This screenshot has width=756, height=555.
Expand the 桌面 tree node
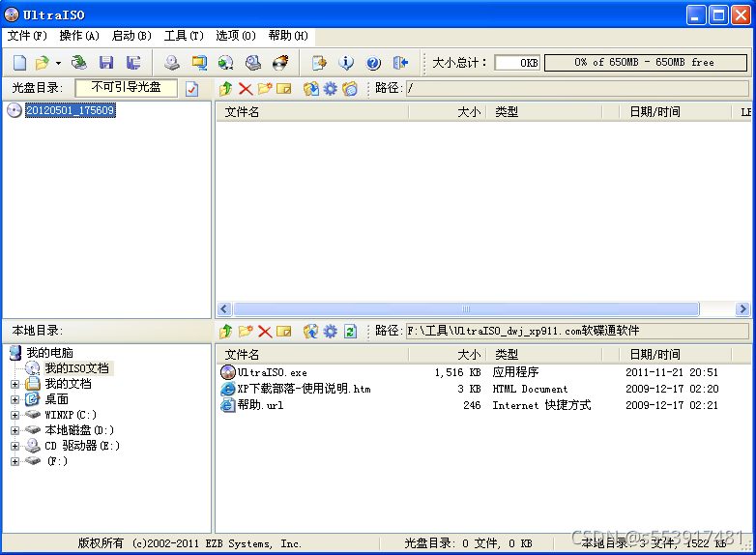pyautogui.click(x=15, y=399)
